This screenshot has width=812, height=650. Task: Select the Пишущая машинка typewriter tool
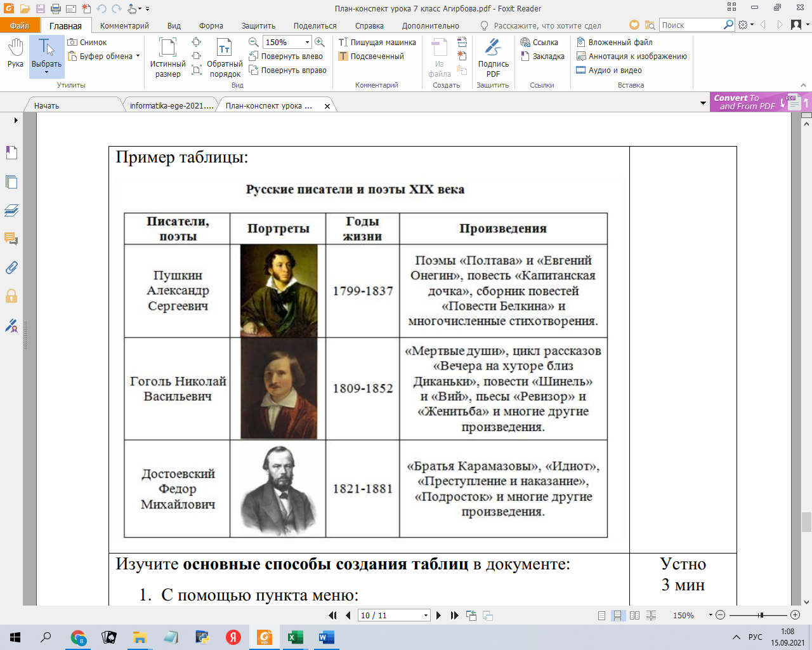point(377,43)
